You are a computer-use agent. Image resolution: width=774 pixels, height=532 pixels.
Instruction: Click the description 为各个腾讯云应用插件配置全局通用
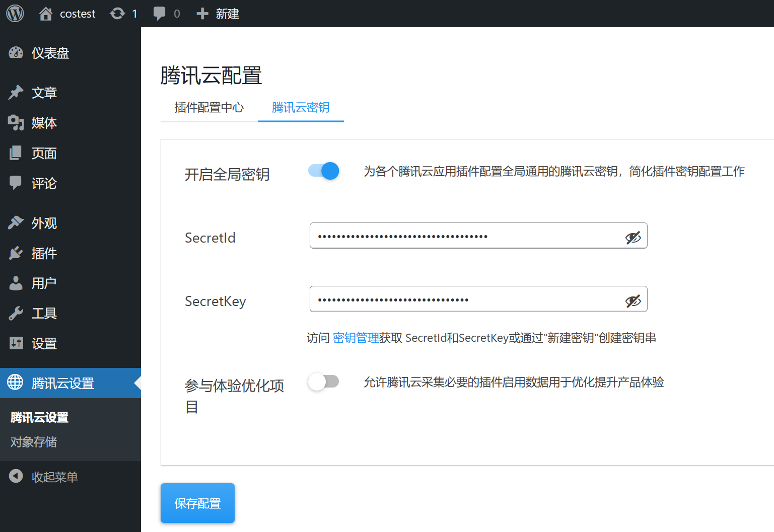(x=554, y=171)
